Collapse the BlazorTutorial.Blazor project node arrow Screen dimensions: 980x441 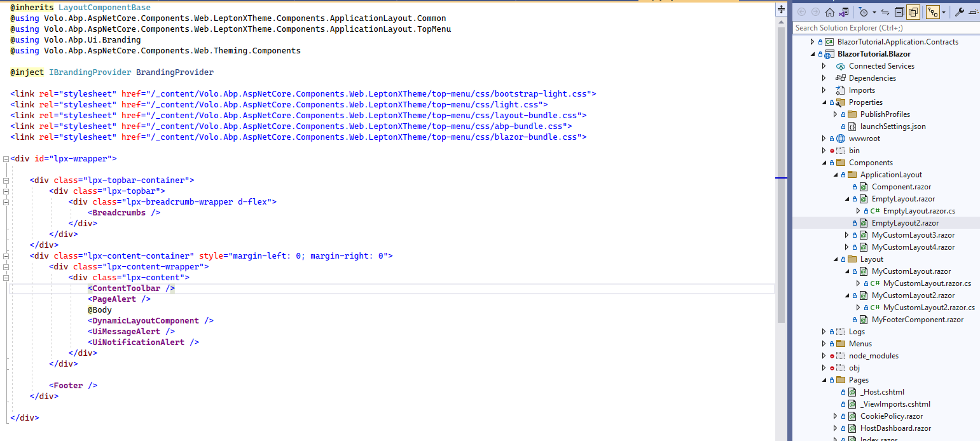pos(812,54)
